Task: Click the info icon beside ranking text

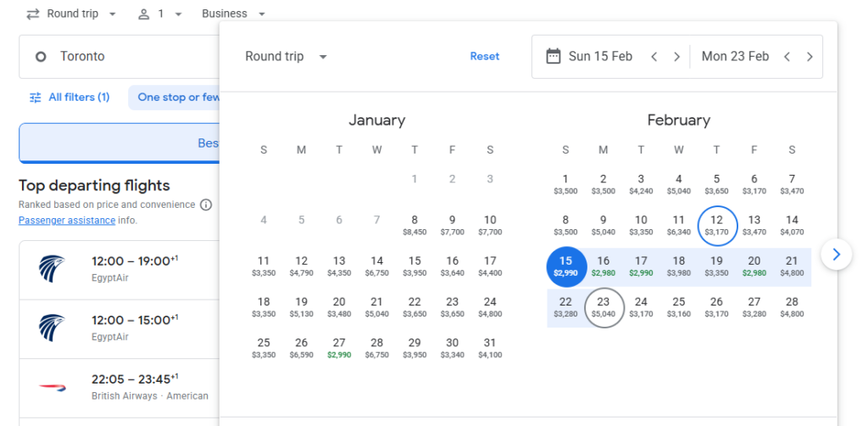Action: [x=206, y=205]
